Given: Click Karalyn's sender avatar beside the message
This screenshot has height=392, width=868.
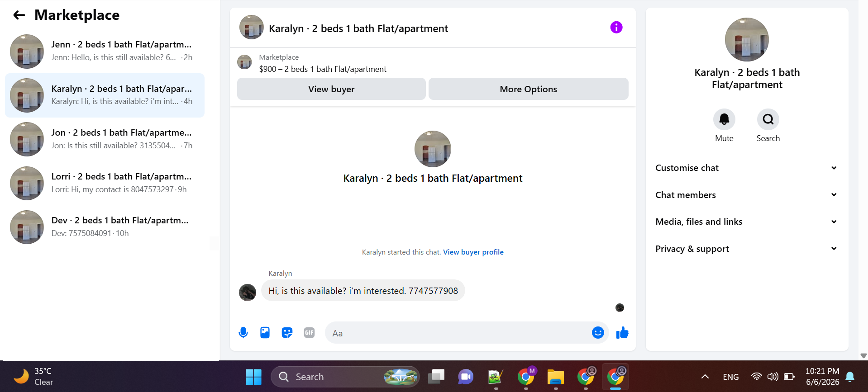Looking at the screenshot, I should pyautogui.click(x=248, y=293).
